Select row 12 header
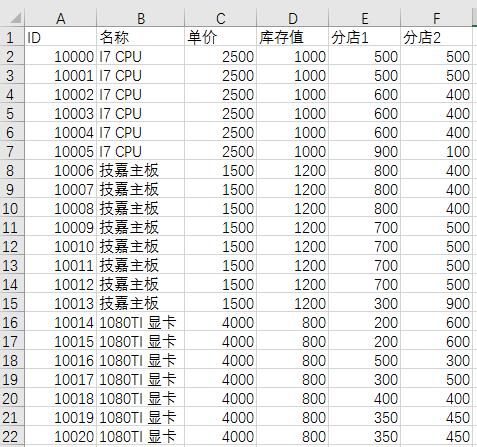Viewport: 477px width, 447px height. (12, 246)
